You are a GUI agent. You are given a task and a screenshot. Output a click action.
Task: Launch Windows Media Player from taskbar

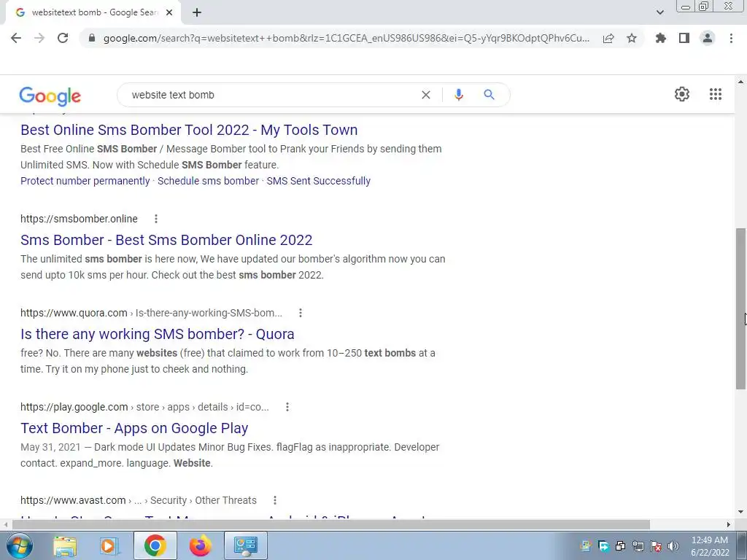(109, 545)
